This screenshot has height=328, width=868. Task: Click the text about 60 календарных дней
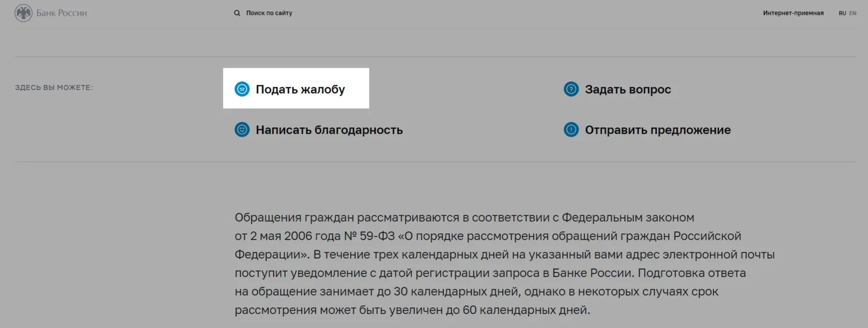[x=412, y=310]
